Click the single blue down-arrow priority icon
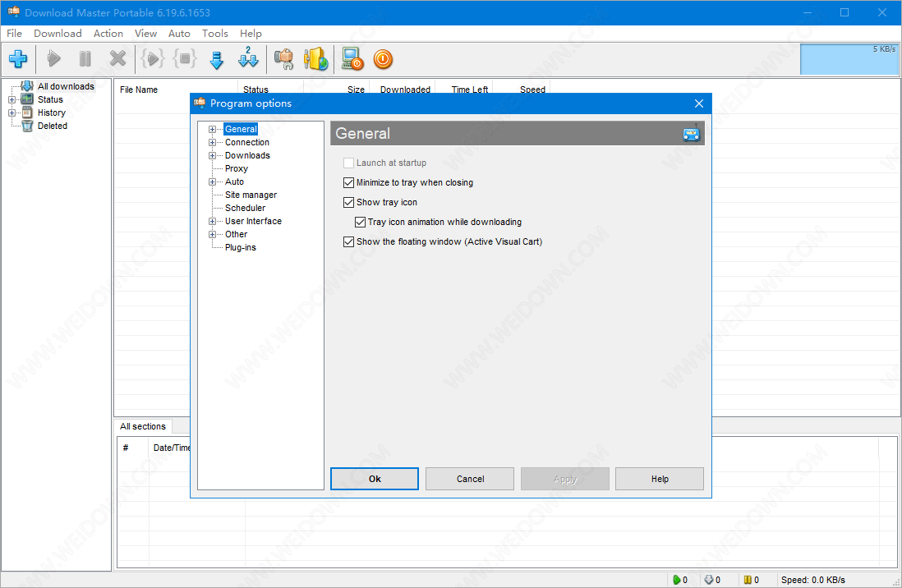The width and height of the screenshot is (902, 588). coord(217,60)
